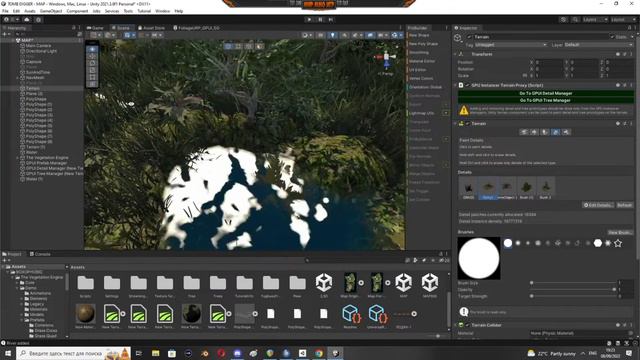This screenshot has height=360, width=640.
Task: Open the Tag dropdown showing Untagged
Action: [510, 45]
